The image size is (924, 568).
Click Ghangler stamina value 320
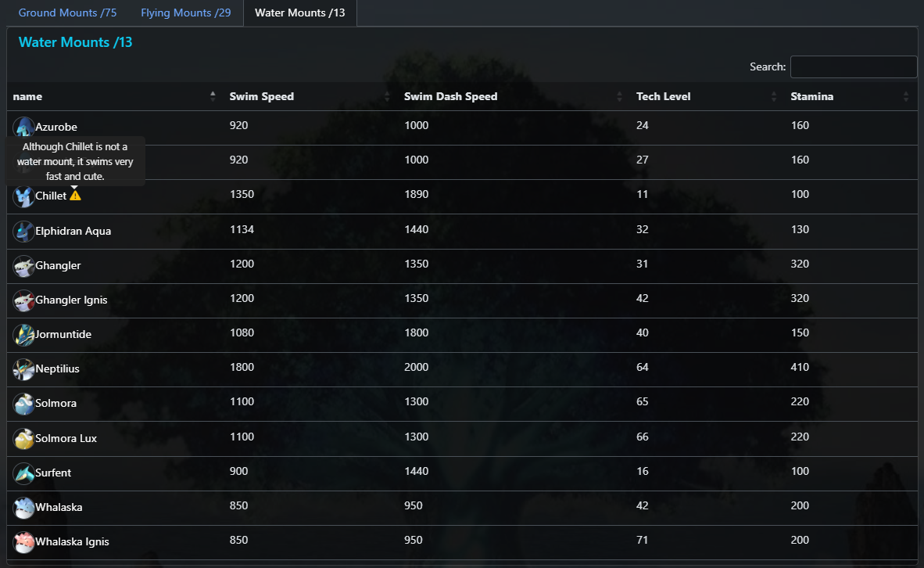800,264
